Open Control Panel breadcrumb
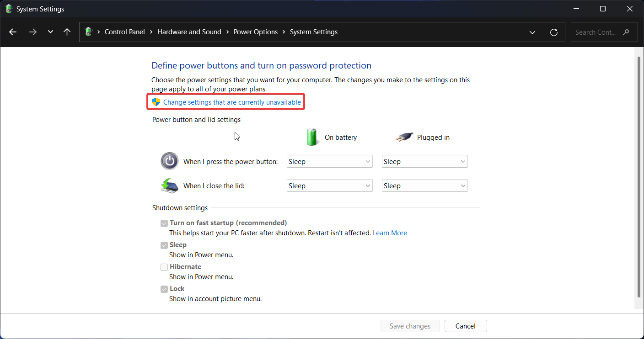 click(124, 32)
